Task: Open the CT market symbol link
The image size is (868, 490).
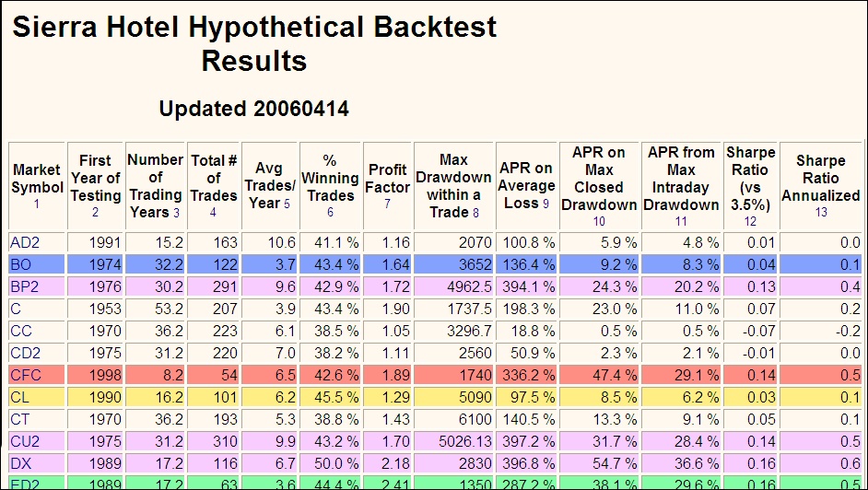Action: (x=20, y=419)
